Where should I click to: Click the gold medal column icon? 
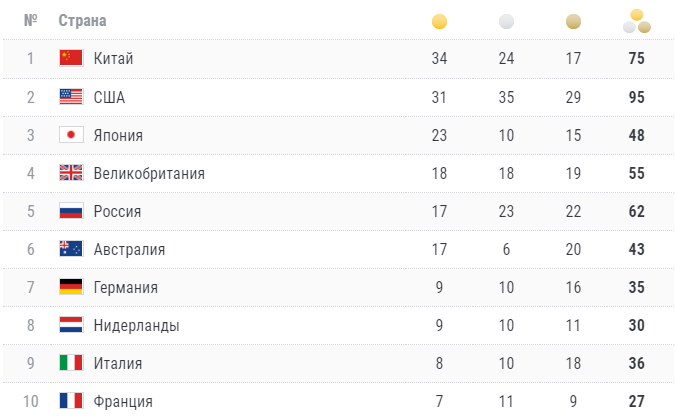click(439, 22)
